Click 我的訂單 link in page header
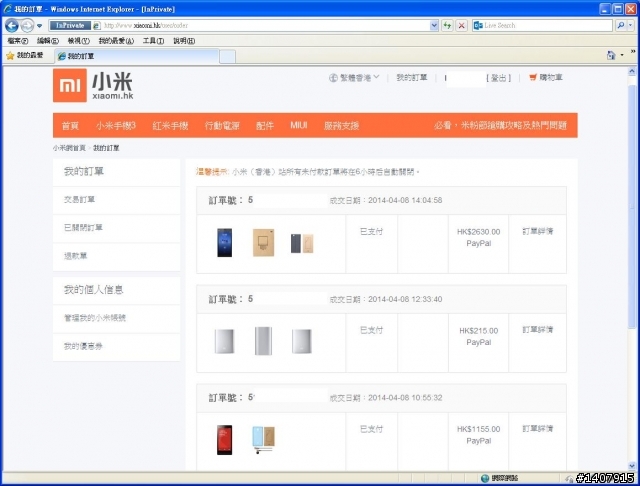Screen dimensions: 640x486 coord(412,77)
